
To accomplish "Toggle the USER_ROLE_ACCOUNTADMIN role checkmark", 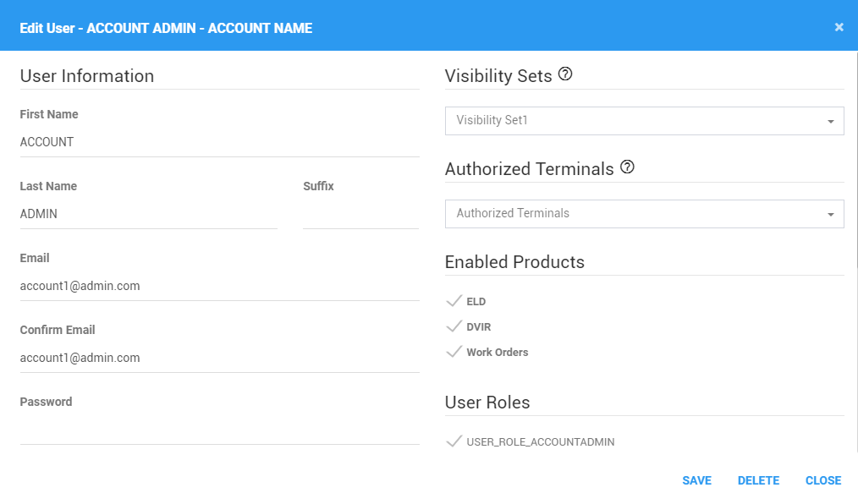I will (454, 441).
